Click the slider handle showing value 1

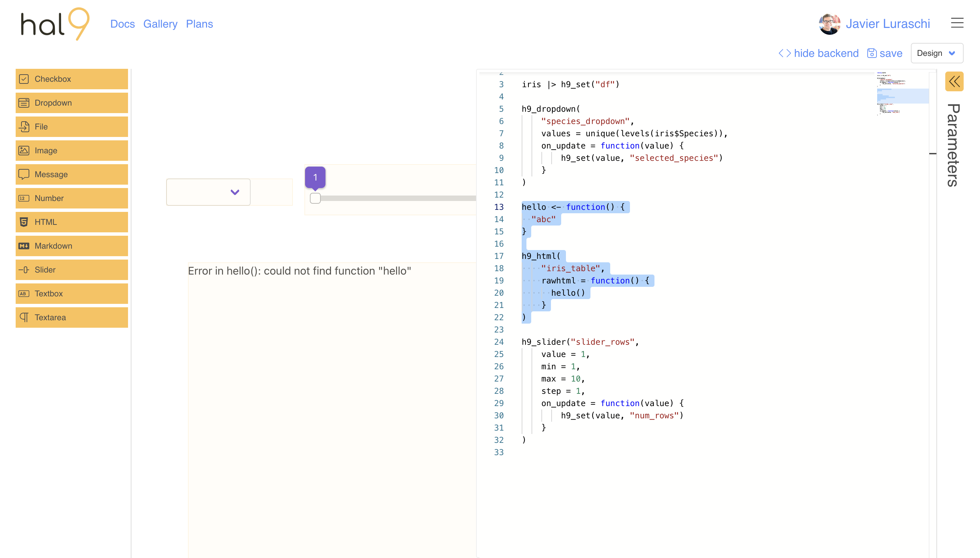click(315, 199)
